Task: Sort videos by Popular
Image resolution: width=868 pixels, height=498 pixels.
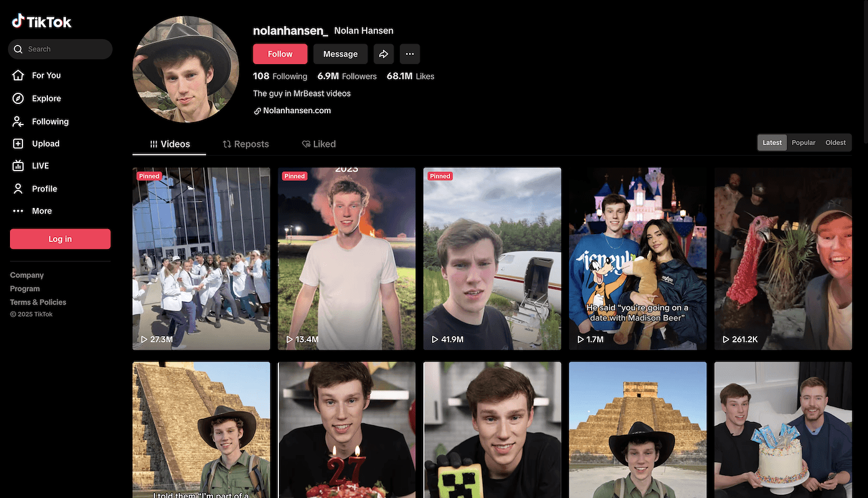Action: click(x=803, y=143)
